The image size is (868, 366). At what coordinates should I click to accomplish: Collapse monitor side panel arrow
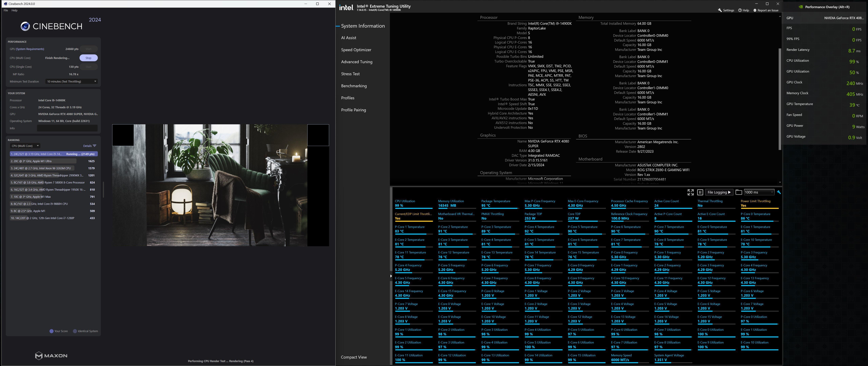click(391, 276)
